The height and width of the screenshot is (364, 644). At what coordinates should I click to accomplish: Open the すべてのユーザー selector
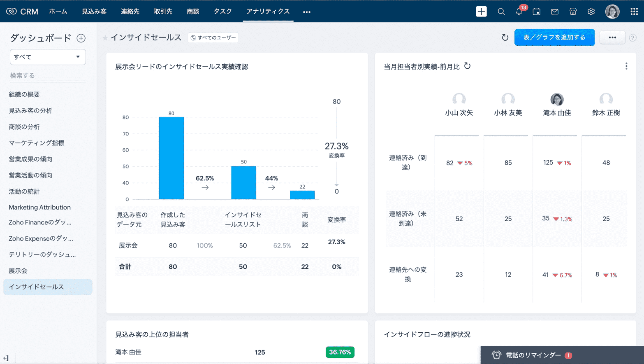point(213,37)
